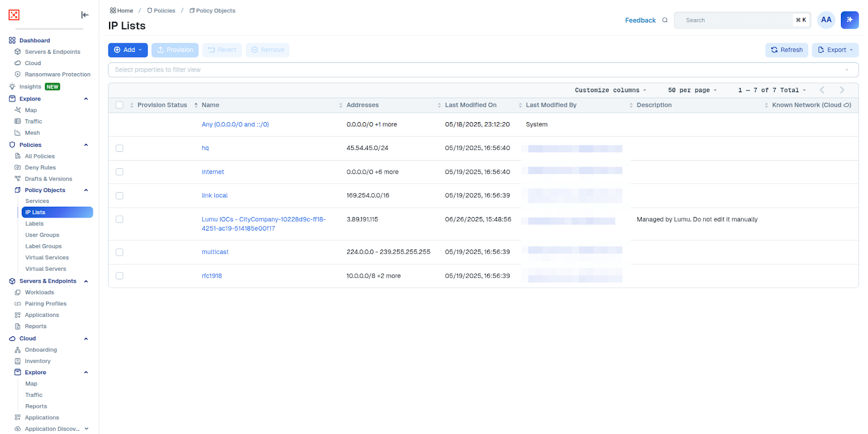Screen dimensions: 868x434
Task: Click the blue sparkle assistant icon
Action: [850, 20]
